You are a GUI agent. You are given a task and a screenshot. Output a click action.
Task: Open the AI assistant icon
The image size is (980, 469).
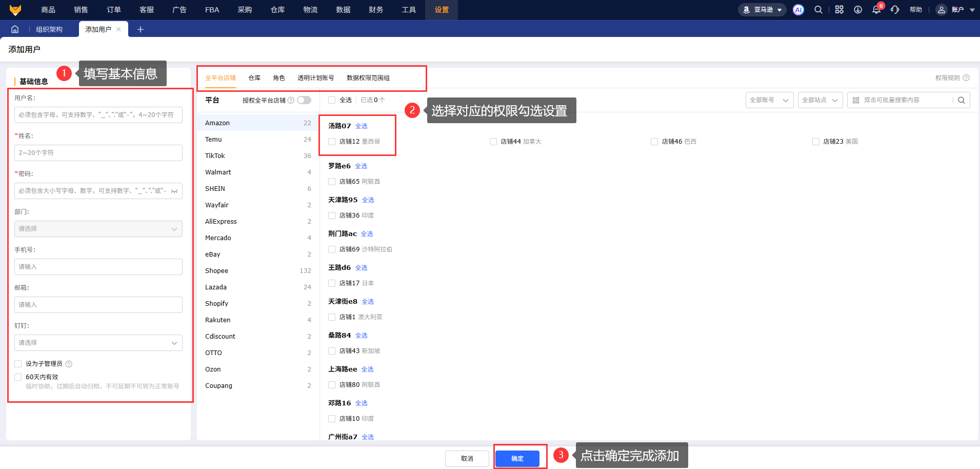pyautogui.click(x=798, y=10)
